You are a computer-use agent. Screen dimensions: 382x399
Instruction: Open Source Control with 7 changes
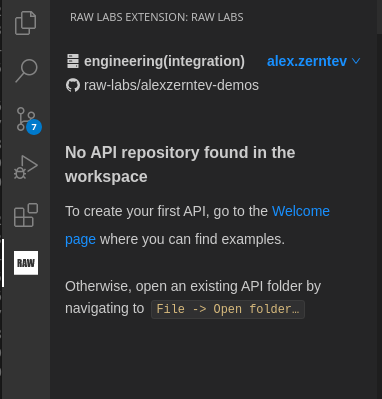[x=27, y=120]
